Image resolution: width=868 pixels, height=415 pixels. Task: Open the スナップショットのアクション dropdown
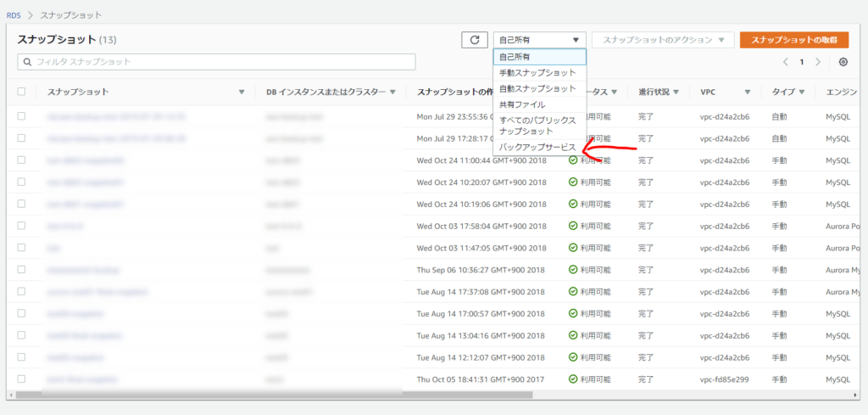663,40
